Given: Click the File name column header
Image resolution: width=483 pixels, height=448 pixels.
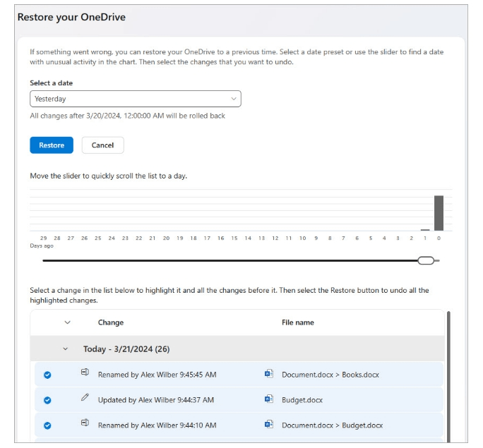Looking at the screenshot, I should 298,322.
